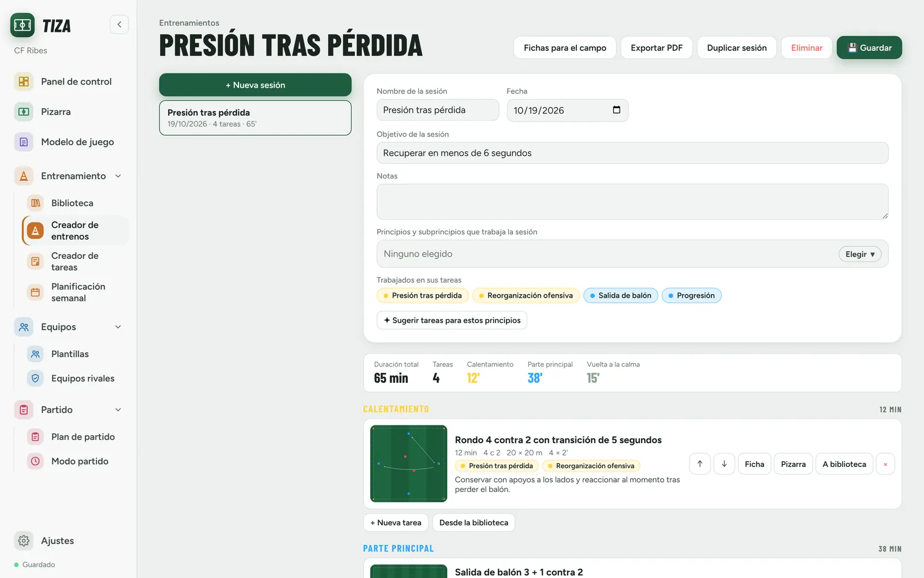This screenshot has width=924, height=578.
Task: Add a task Desde la biblioteca
Action: 474,523
